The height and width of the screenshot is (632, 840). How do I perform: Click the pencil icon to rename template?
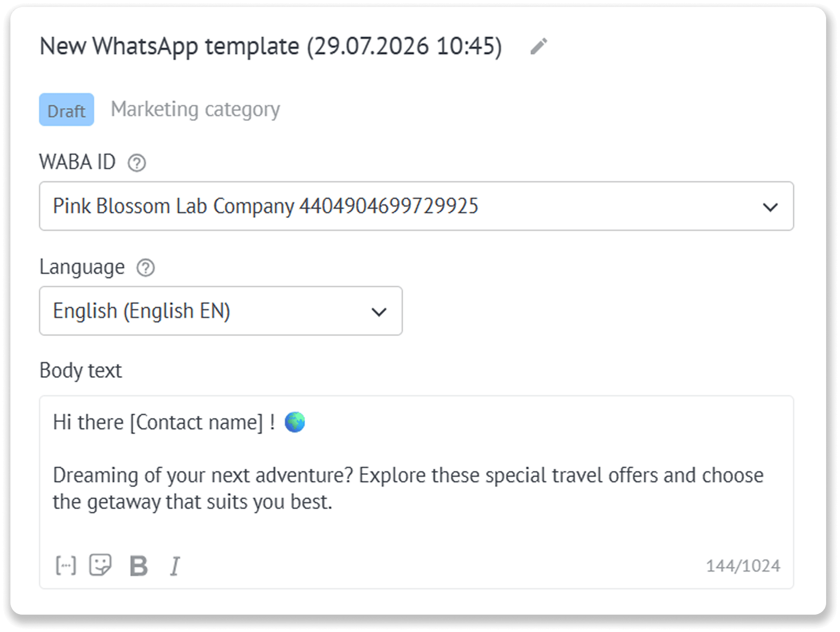[538, 46]
